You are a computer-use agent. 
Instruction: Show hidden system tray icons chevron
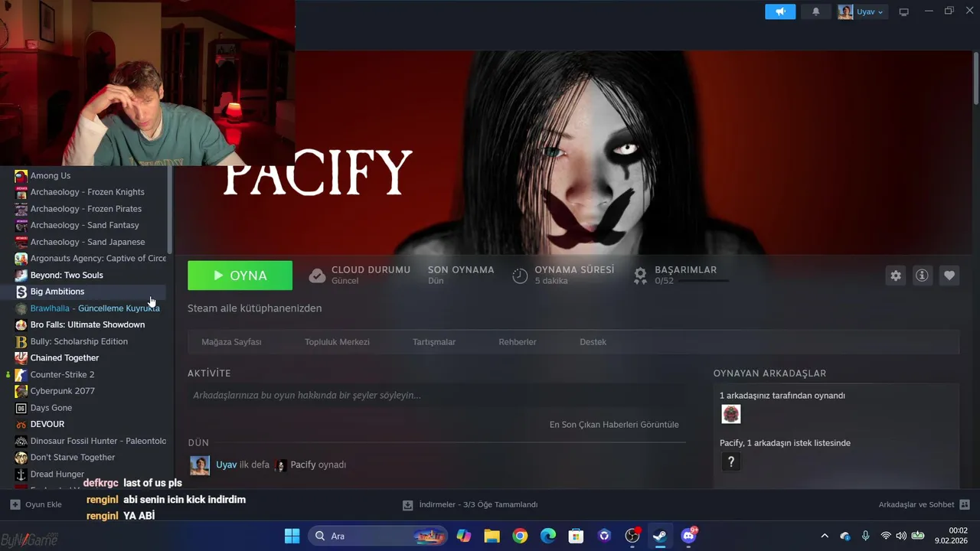pyautogui.click(x=825, y=536)
